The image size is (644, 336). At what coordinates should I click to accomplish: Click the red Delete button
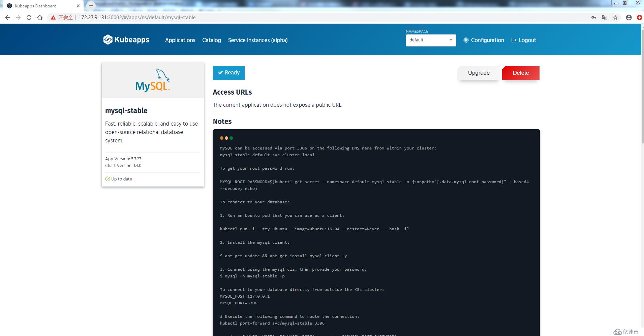521,73
